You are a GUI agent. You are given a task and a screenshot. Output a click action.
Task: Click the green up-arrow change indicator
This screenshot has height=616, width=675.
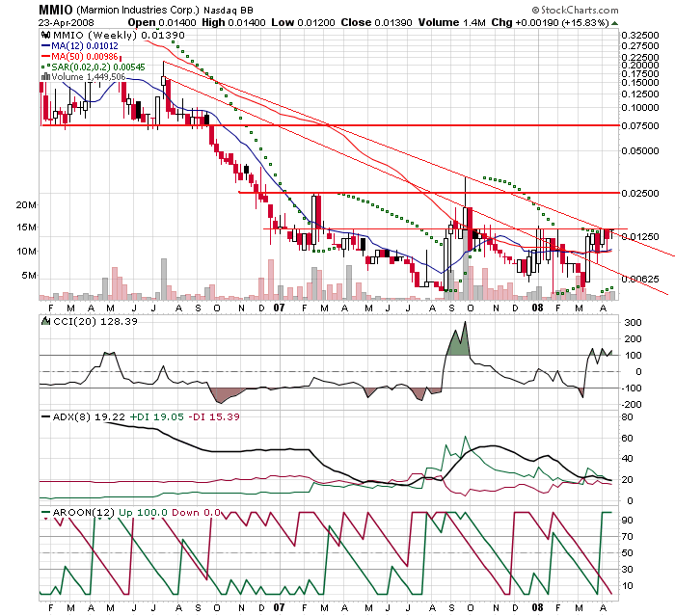[x=615, y=23]
